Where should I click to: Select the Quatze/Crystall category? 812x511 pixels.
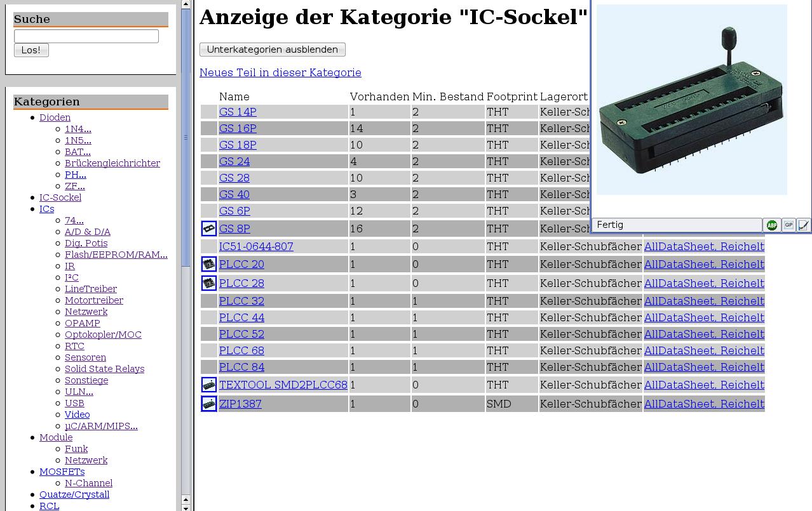click(x=74, y=494)
